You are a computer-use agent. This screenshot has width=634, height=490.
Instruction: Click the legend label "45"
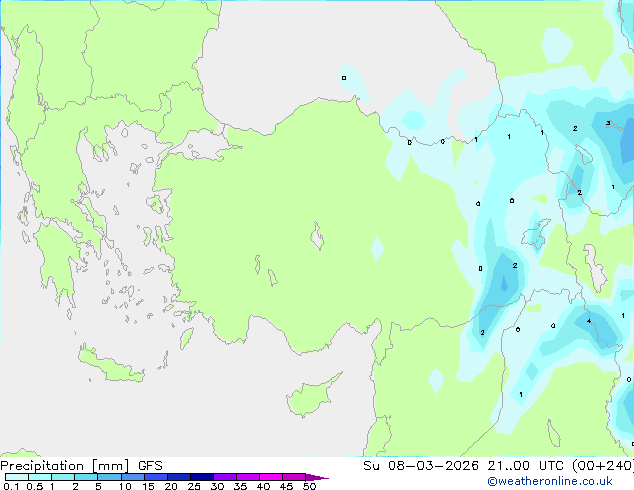pyautogui.click(x=286, y=486)
